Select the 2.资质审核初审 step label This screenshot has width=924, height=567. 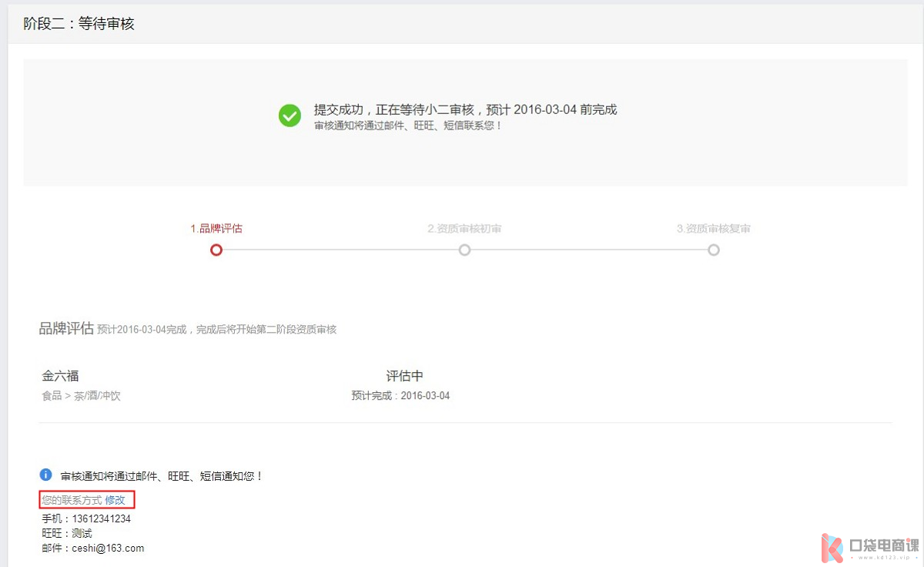(x=464, y=229)
